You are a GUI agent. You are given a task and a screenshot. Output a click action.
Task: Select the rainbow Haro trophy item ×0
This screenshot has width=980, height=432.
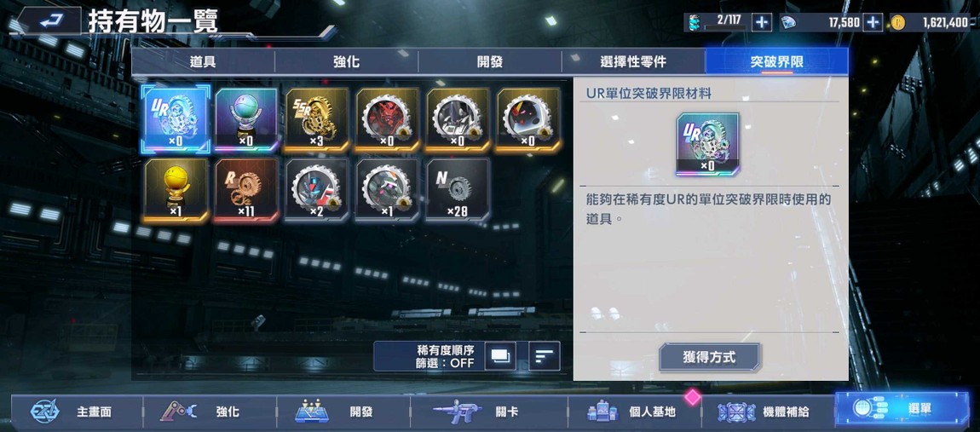(246, 120)
